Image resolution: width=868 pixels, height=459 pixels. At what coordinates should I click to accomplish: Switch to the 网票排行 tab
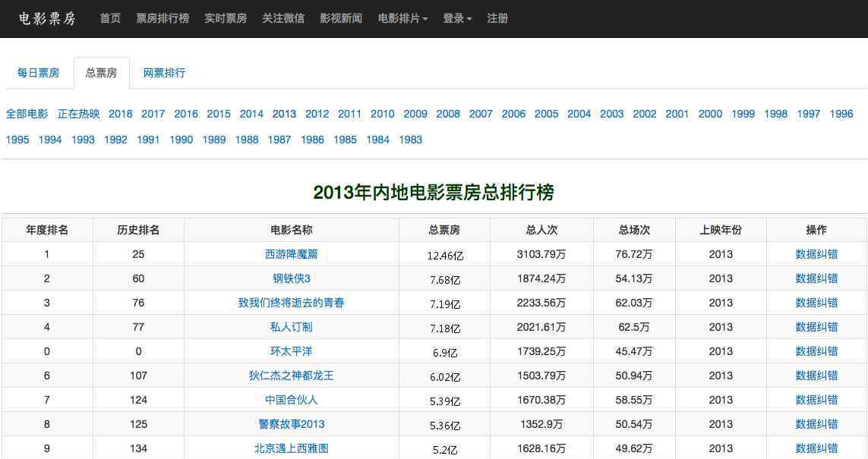coord(164,73)
